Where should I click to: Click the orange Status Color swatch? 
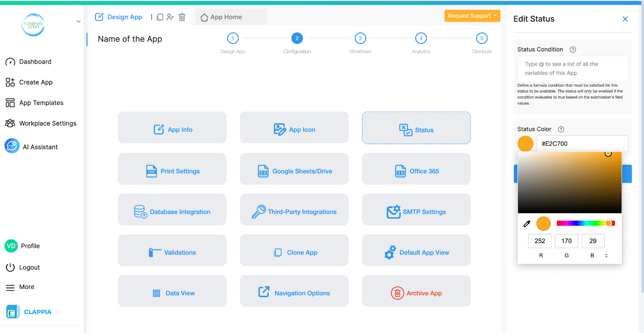coord(525,144)
